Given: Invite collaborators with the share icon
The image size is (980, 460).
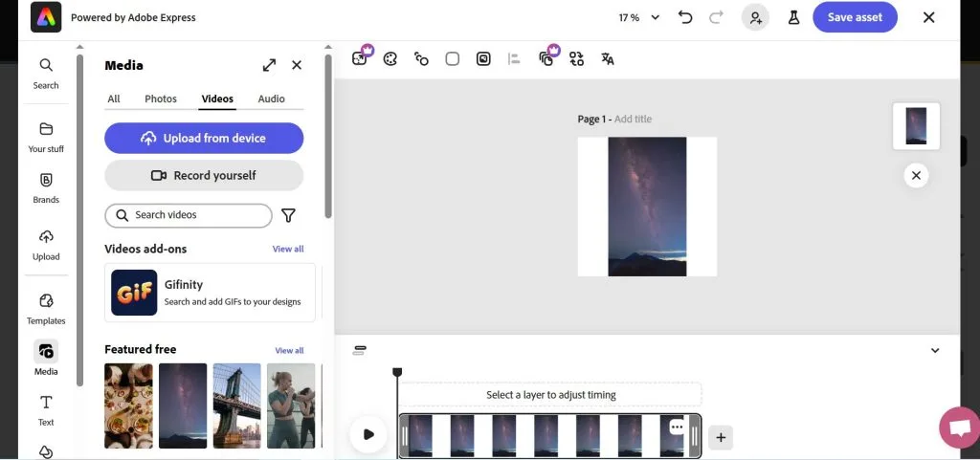Looking at the screenshot, I should (x=756, y=17).
